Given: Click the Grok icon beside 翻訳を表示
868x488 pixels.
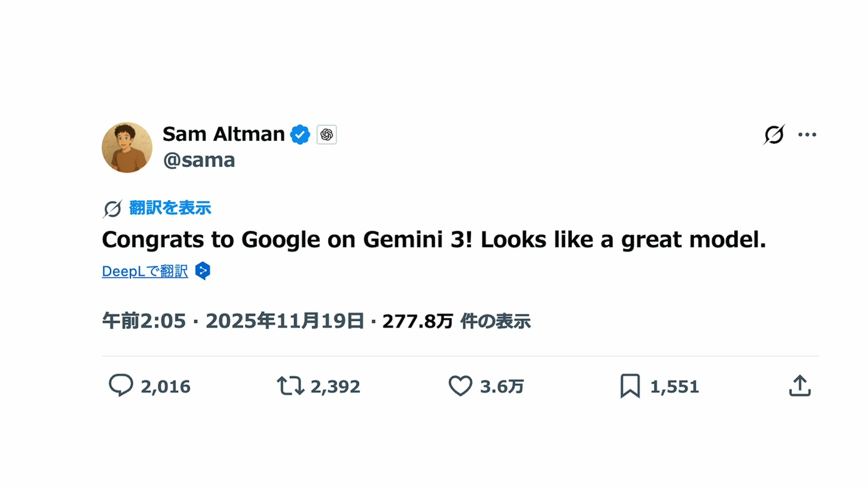Looking at the screenshot, I should (x=112, y=209).
